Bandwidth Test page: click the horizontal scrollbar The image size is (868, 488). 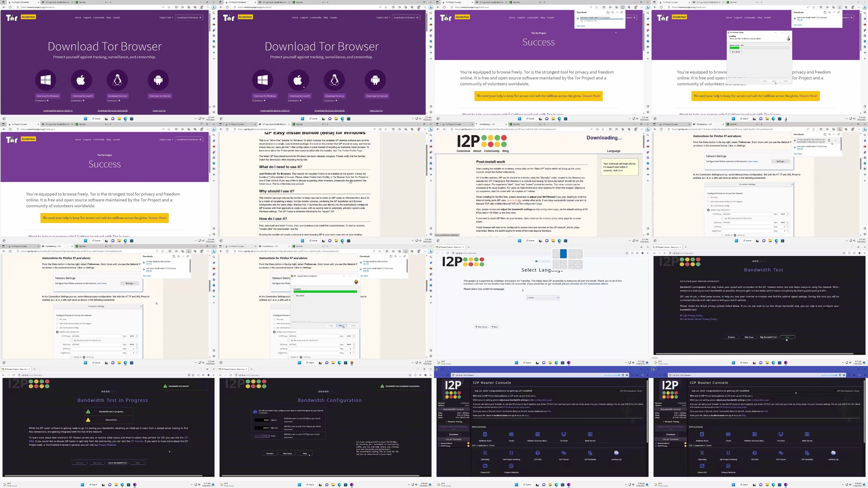(754, 354)
